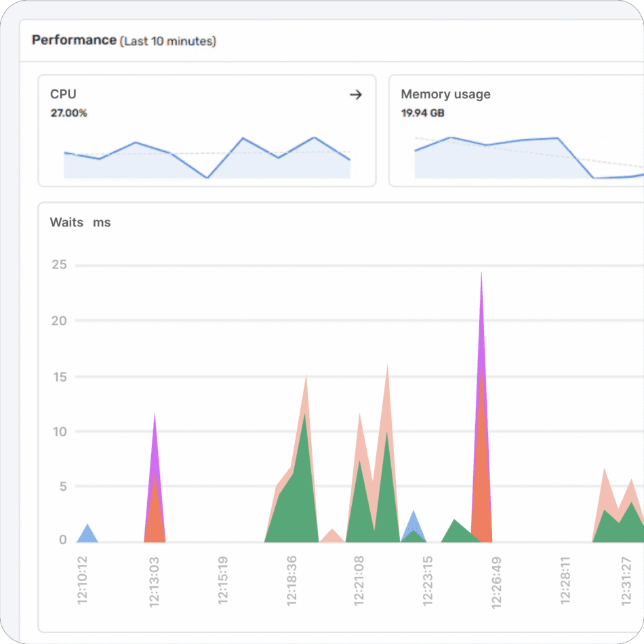Click the 20 y-axis value
The width and height of the screenshot is (644, 644).
click(x=59, y=321)
